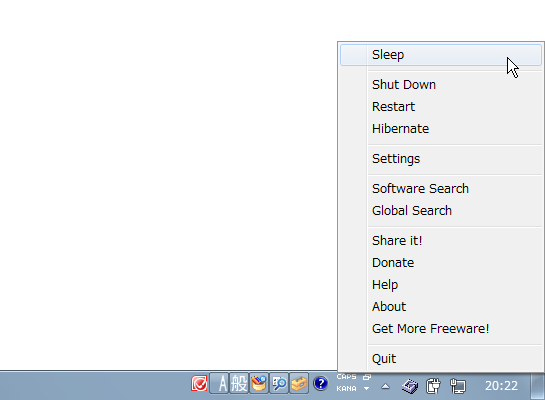Click the power plug tray icon
Viewport: 545px width, 400px height.
point(433,386)
